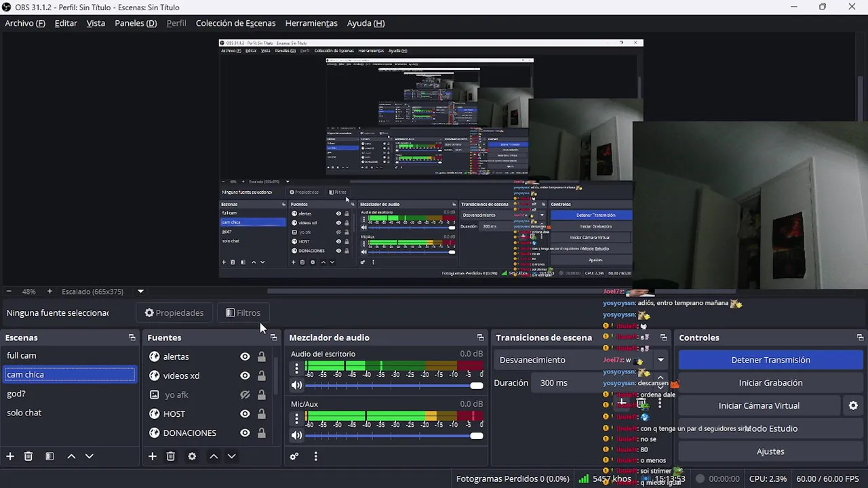Start Iniciar Cámara Virtual
This screenshot has height=488, width=868.
759,405
